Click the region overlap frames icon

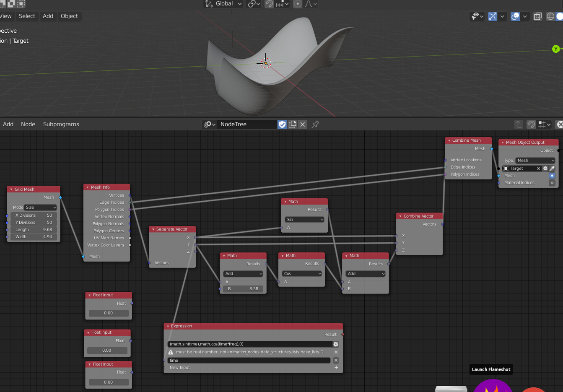pos(538,16)
